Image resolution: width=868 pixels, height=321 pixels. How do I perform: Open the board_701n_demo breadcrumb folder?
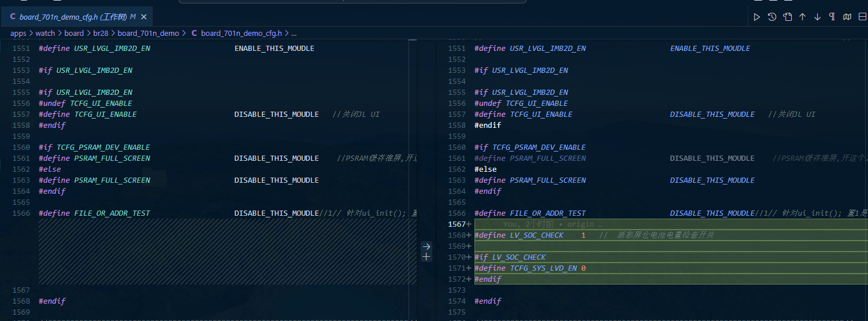pyautogui.click(x=148, y=34)
